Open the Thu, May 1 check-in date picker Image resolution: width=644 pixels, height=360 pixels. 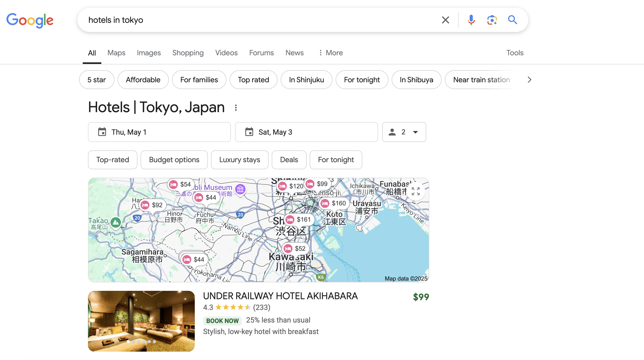[x=159, y=132]
